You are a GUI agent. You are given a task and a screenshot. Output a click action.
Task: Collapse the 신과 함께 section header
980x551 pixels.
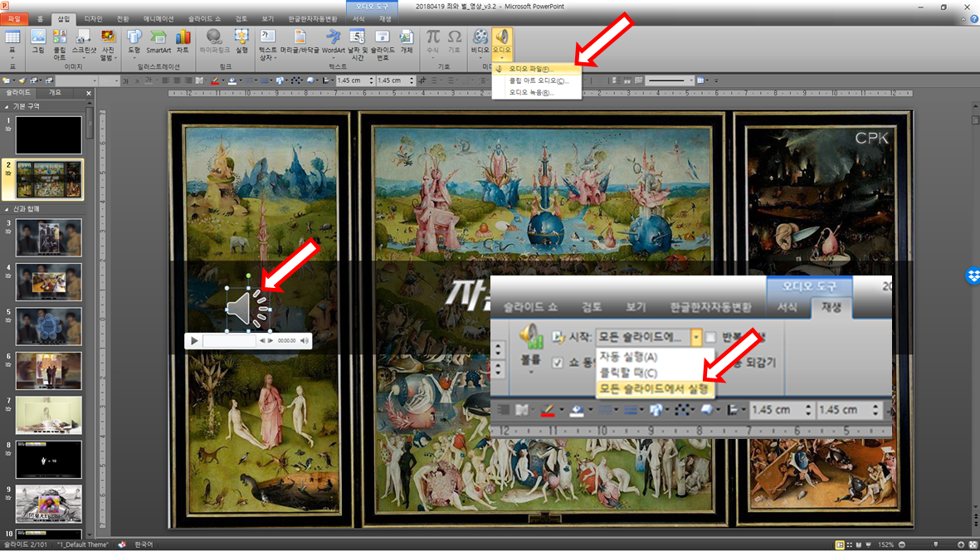(x=7, y=209)
